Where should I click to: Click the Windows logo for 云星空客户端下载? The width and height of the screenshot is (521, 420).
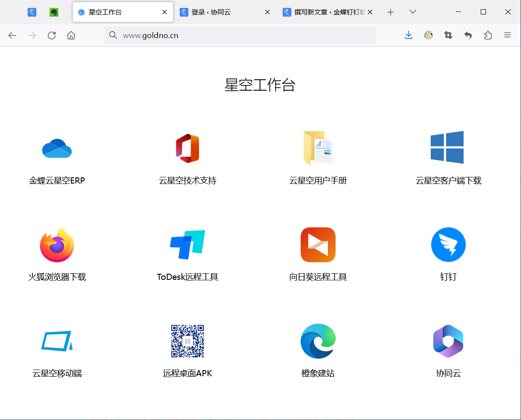(x=447, y=148)
